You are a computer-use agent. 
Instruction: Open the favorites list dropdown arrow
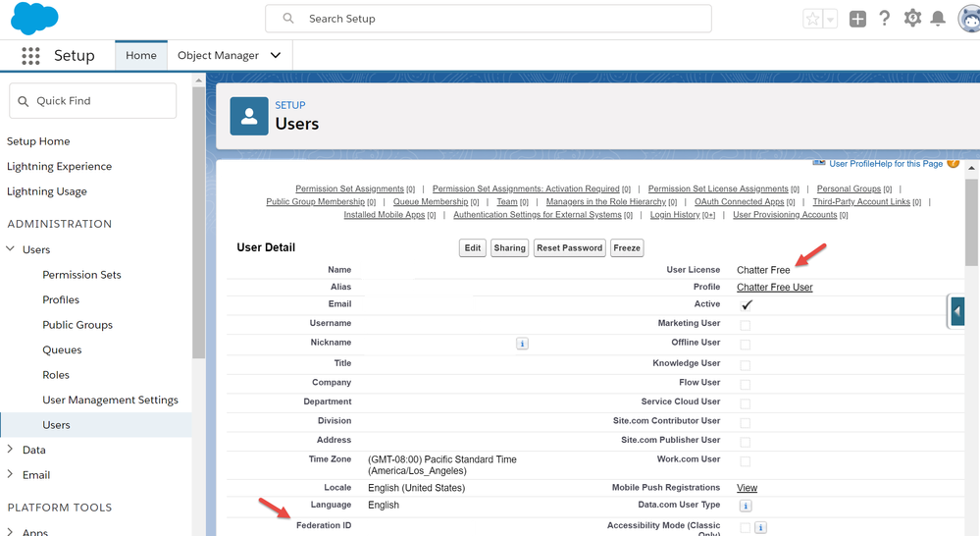pyautogui.click(x=830, y=19)
